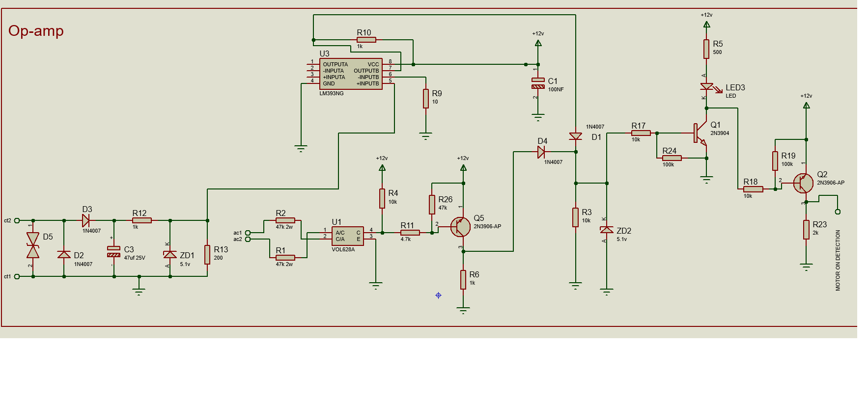The width and height of the screenshot is (868, 401).
Task: Click the LM393NG part label
Action: pos(332,93)
